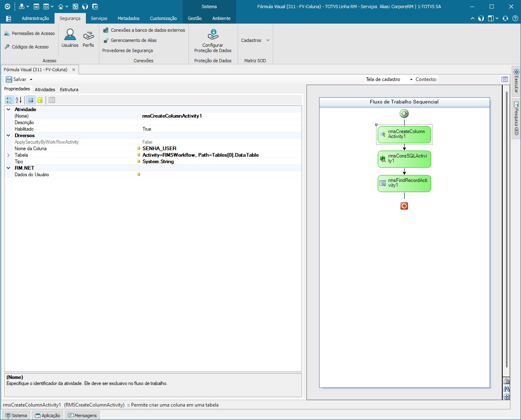521x420 pixels.
Task: Click the pan navigation icon in designer corner
Action: point(507,396)
